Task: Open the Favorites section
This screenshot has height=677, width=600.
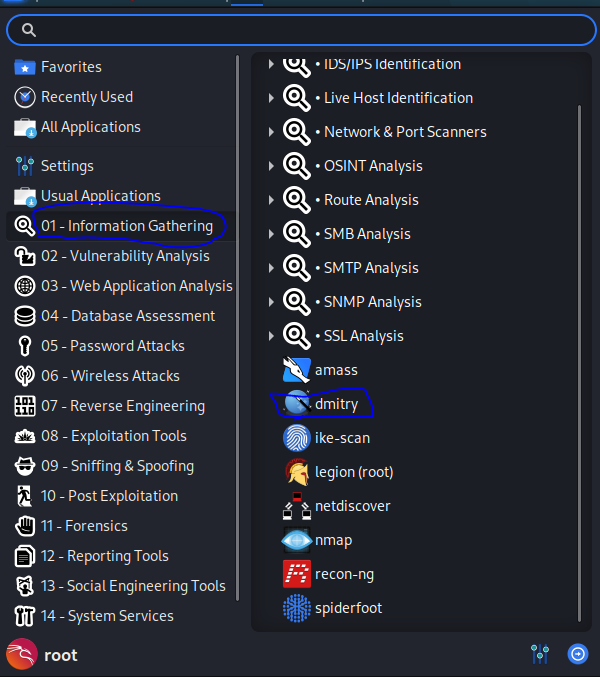Action: pyautogui.click(x=121, y=67)
